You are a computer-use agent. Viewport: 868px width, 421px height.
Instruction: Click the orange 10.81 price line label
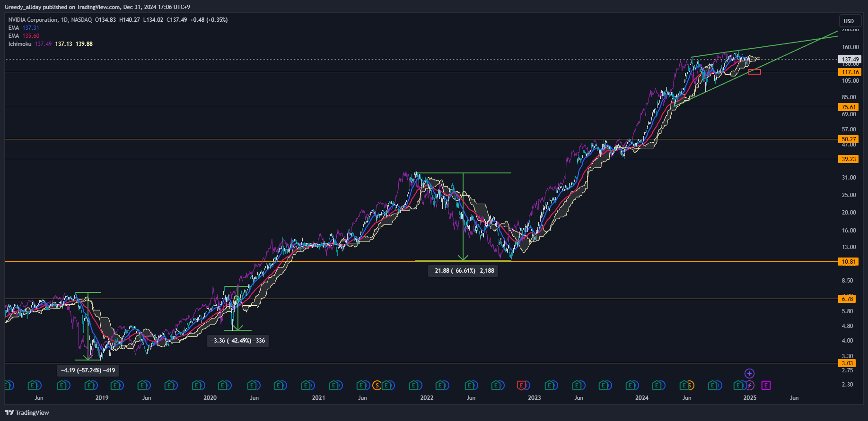pos(849,262)
